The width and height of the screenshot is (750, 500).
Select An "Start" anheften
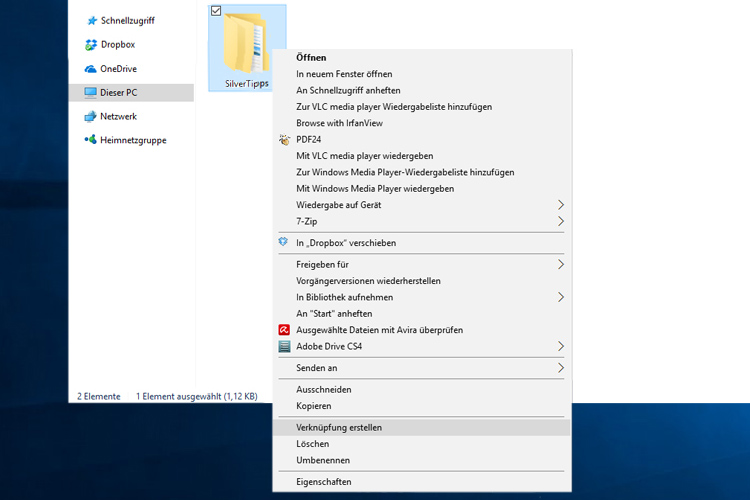(422, 313)
